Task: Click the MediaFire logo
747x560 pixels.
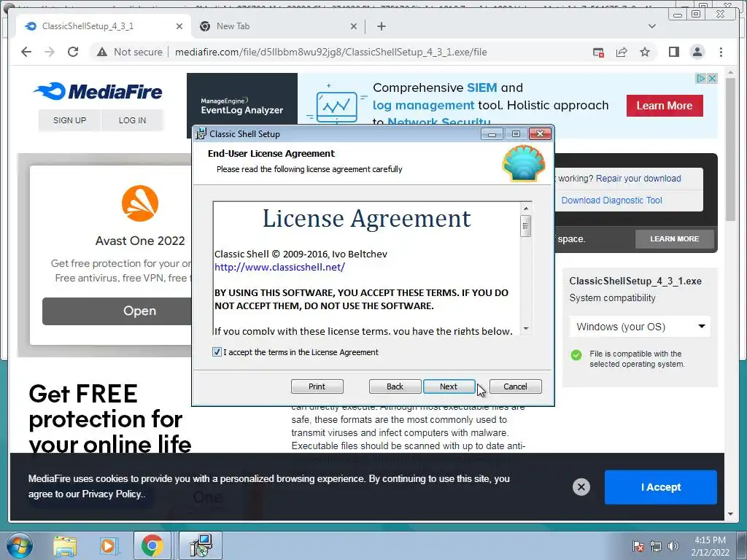Action: pos(98,91)
